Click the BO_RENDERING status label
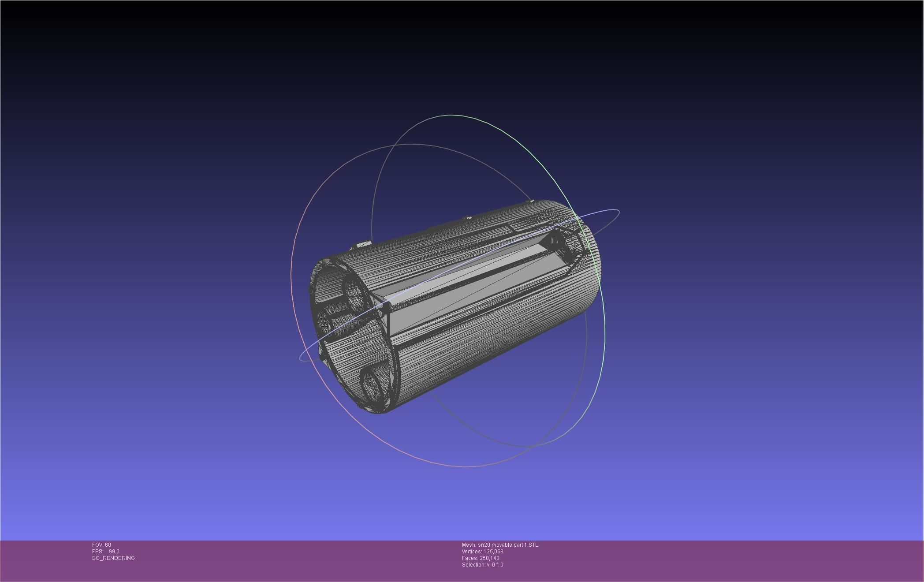The width and height of the screenshot is (924, 582). (x=113, y=558)
